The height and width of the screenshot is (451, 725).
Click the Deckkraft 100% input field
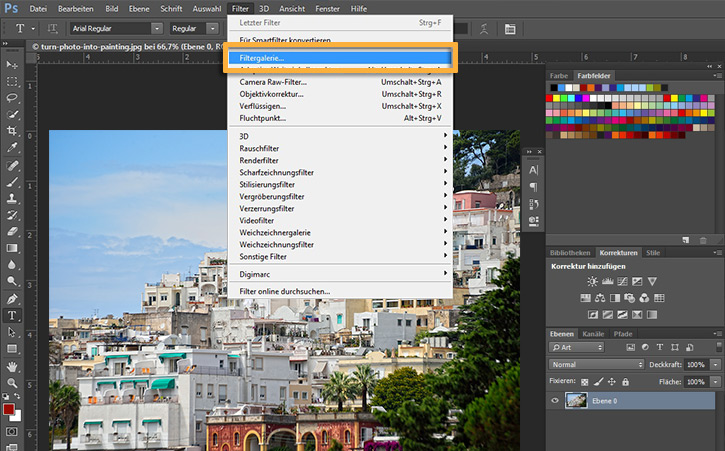pos(697,365)
